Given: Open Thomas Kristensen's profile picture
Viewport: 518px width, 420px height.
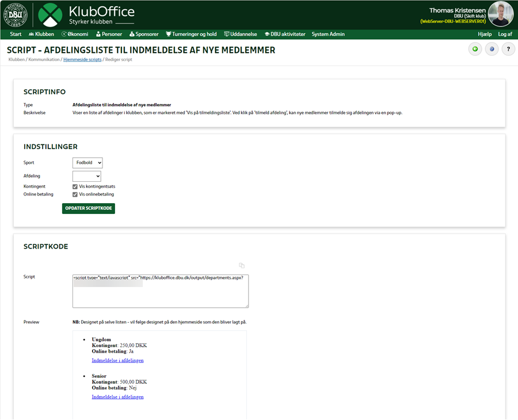Looking at the screenshot, I should [x=500, y=14].
